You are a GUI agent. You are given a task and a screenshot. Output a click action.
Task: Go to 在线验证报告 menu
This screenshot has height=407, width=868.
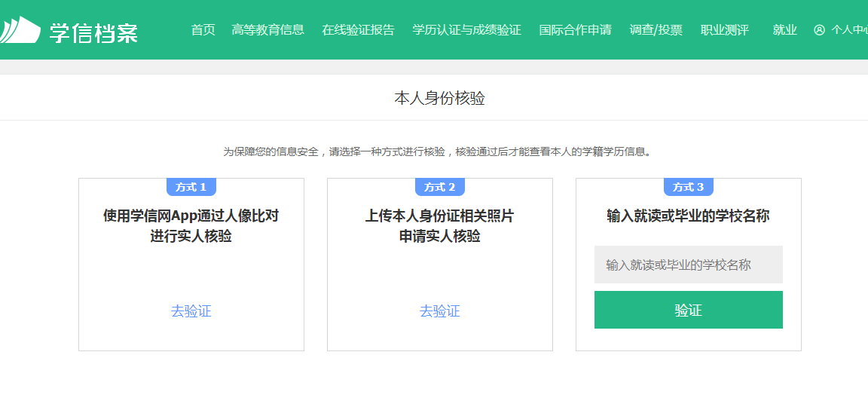(358, 30)
